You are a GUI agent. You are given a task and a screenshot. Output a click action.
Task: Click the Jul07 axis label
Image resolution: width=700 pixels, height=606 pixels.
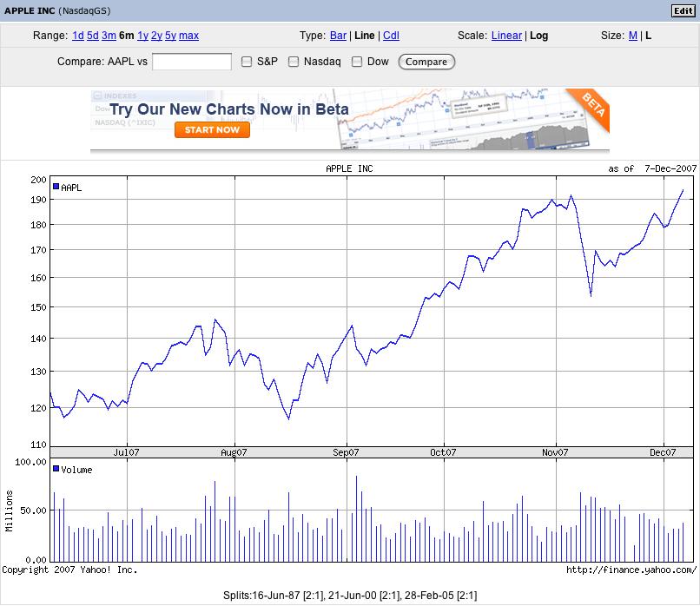(x=126, y=452)
